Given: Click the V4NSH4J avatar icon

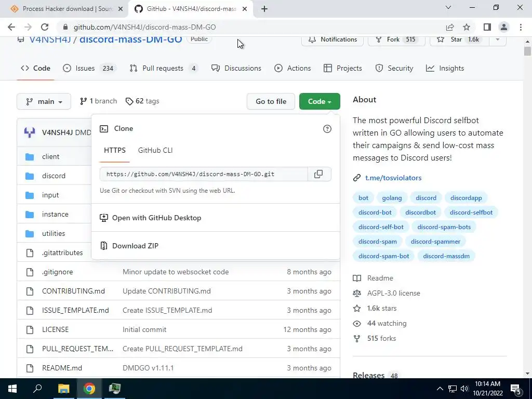Looking at the screenshot, I should coord(30,132).
